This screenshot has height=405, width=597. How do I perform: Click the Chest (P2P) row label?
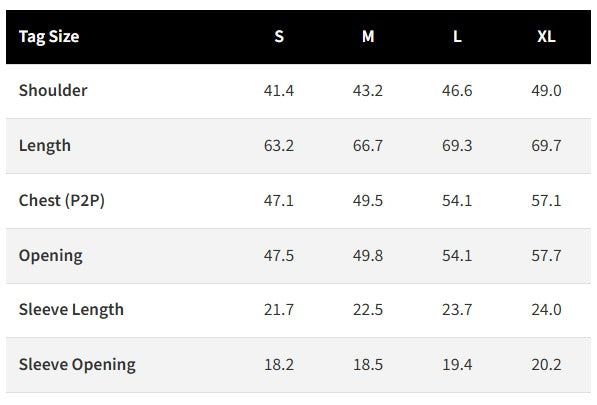[62, 201]
